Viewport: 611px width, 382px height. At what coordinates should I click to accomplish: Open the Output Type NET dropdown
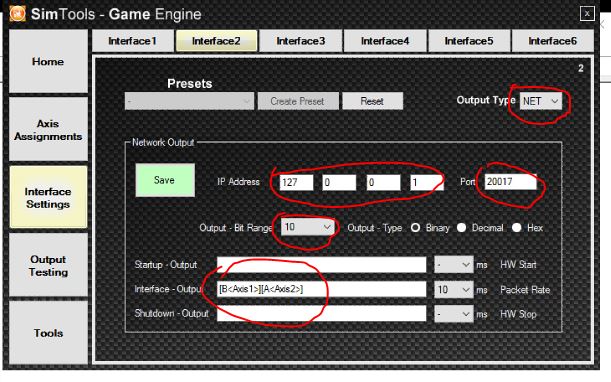coord(540,101)
